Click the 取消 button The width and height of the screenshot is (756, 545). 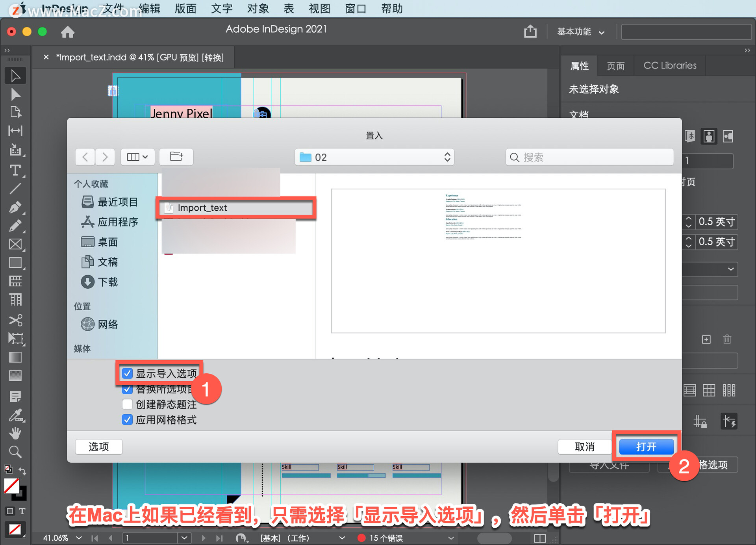tap(584, 447)
